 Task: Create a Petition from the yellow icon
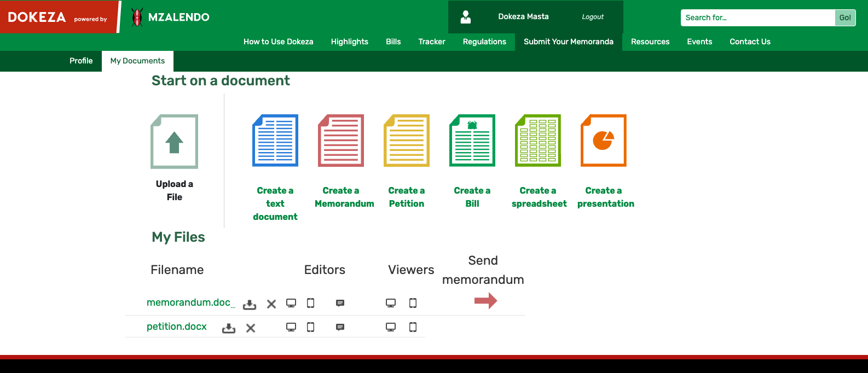click(x=407, y=141)
